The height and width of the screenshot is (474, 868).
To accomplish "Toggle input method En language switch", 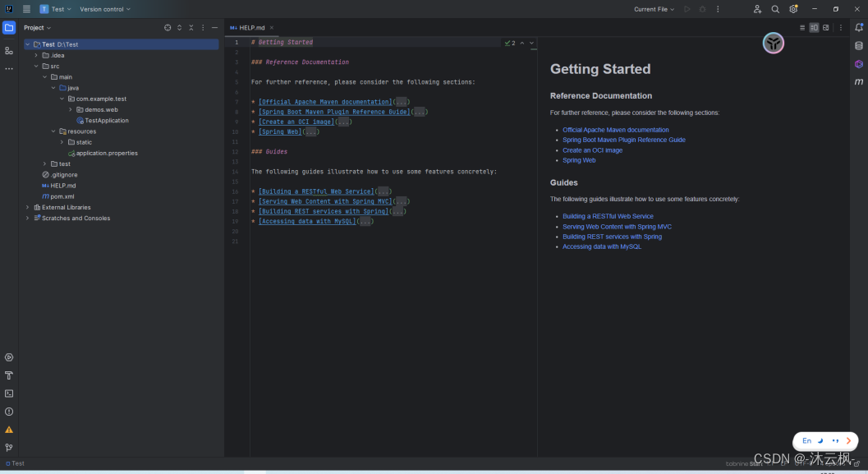I will click(x=806, y=441).
